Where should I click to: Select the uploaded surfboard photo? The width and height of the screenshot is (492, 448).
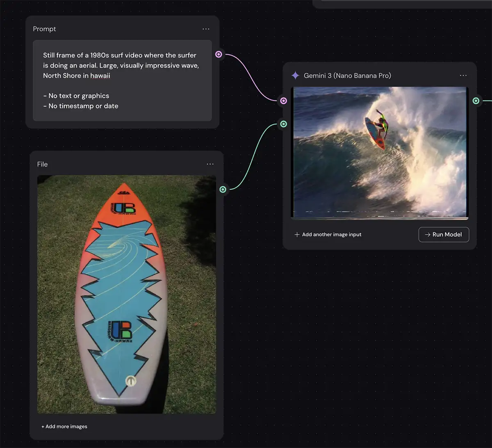click(x=126, y=294)
